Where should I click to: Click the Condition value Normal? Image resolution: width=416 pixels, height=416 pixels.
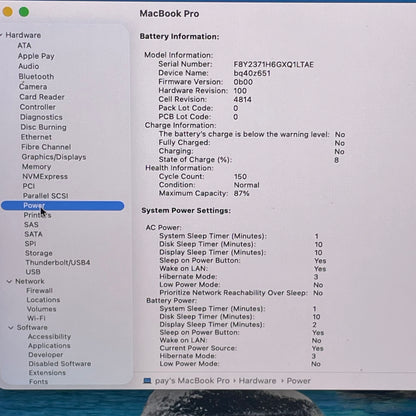(246, 185)
